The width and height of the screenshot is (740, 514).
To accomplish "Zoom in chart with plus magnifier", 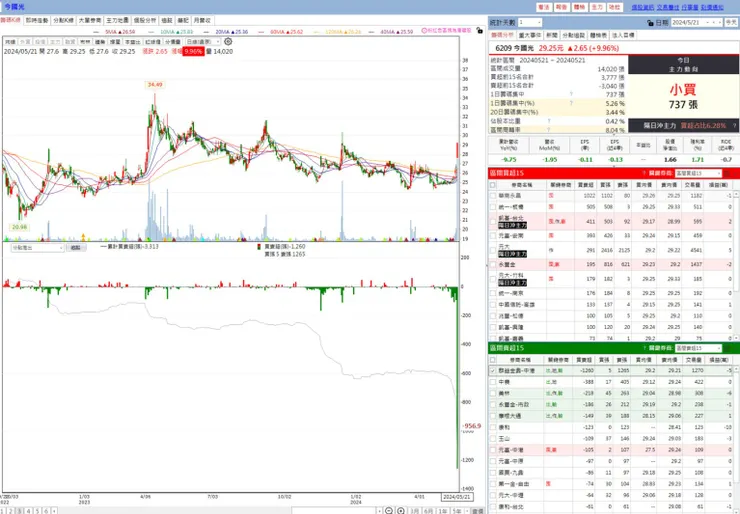I will pos(401,510).
